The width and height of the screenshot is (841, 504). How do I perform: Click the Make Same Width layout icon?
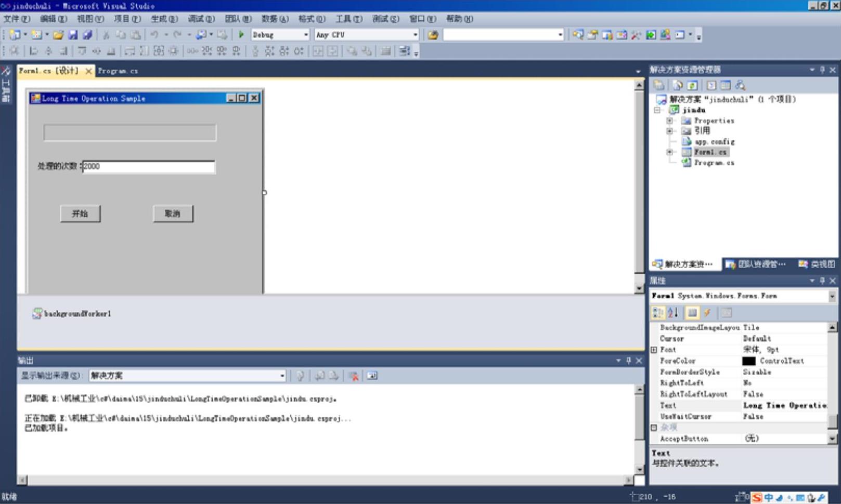(130, 51)
